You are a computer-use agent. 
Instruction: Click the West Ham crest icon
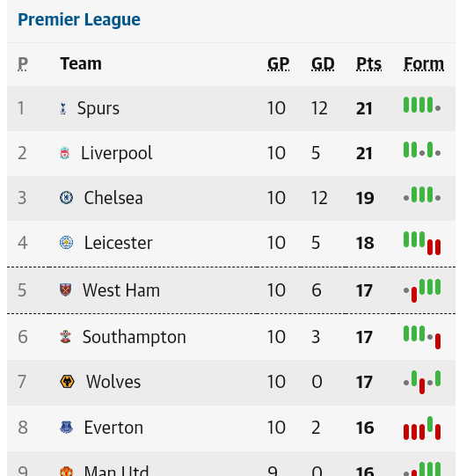(66, 289)
